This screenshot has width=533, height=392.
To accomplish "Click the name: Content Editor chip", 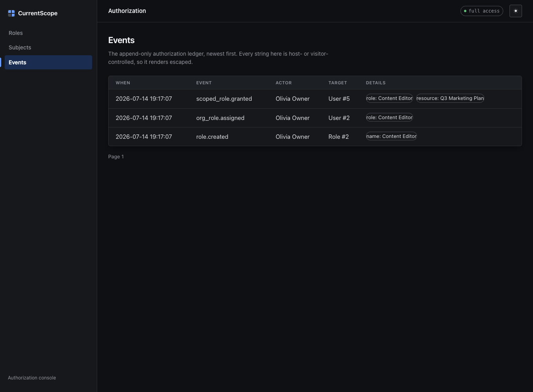I will (392, 136).
